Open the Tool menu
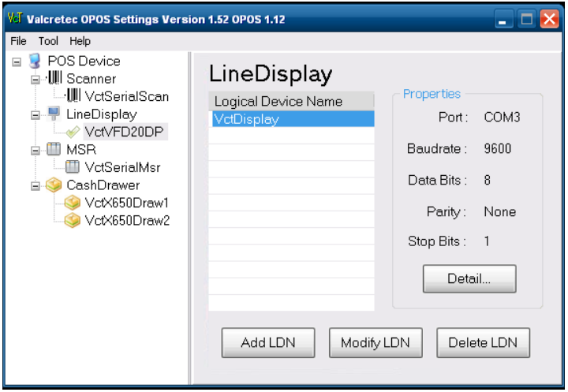The width and height of the screenshot is (568, 392). pyautogui.click(x=48, y=41)
